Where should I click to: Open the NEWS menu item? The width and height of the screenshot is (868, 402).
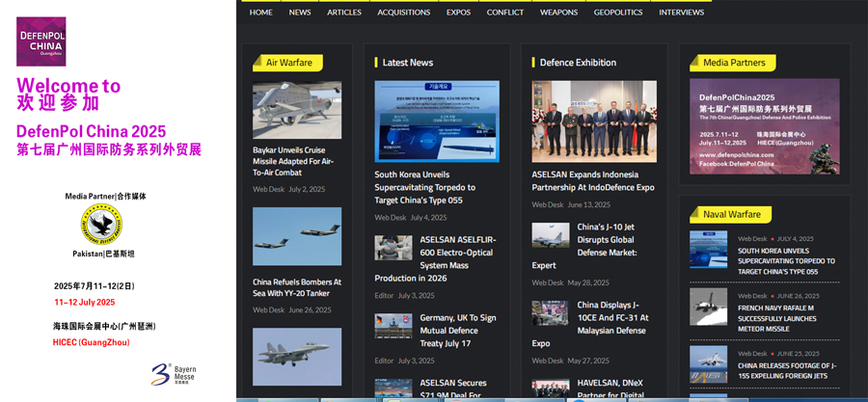[x=300, y=13]
